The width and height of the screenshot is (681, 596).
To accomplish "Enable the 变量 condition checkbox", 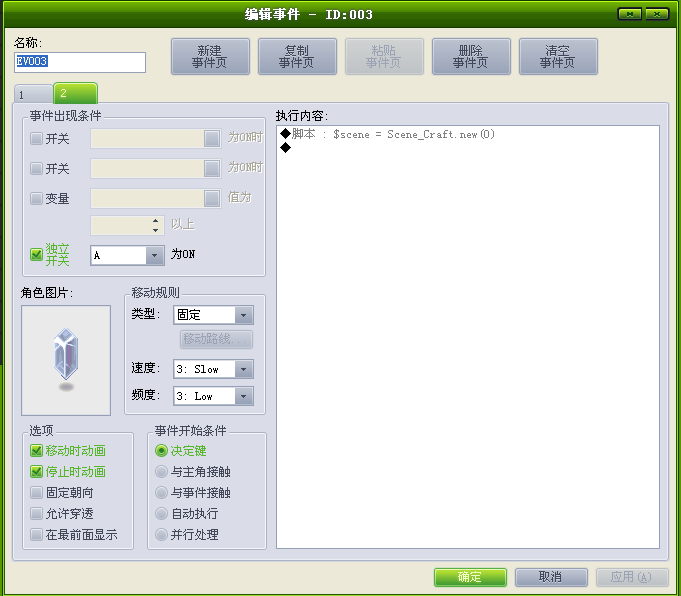I will [x=36, y=199].
